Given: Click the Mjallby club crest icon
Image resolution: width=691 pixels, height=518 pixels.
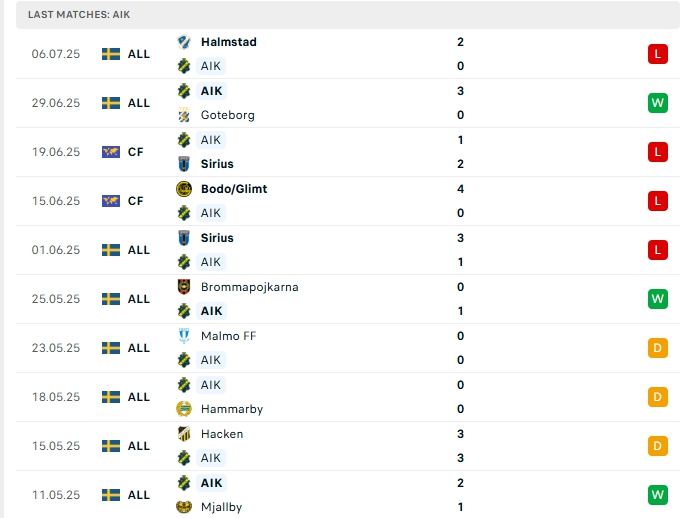Looking at the screenshot, I should click(x=184, y=507).
